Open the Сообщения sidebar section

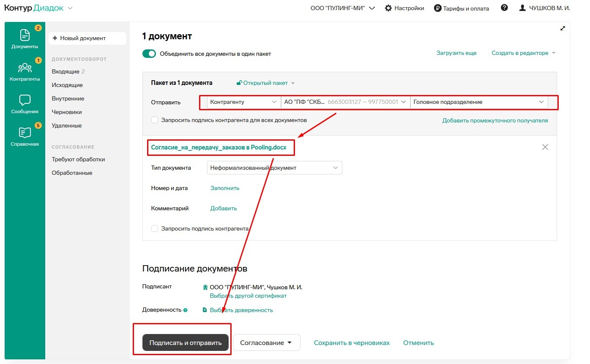coord(25,104)
